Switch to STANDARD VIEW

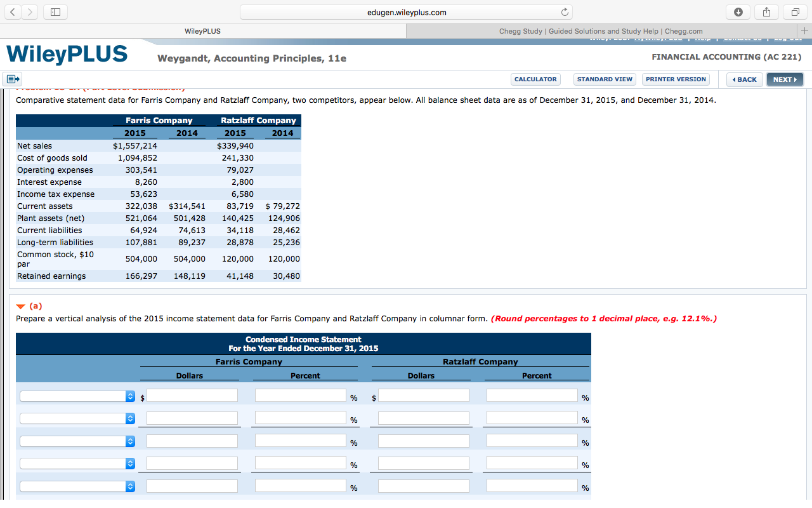click(x=605, y=79)
